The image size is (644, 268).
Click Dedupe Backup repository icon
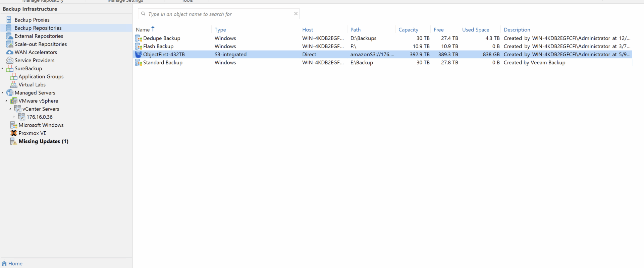click(139, 38)
